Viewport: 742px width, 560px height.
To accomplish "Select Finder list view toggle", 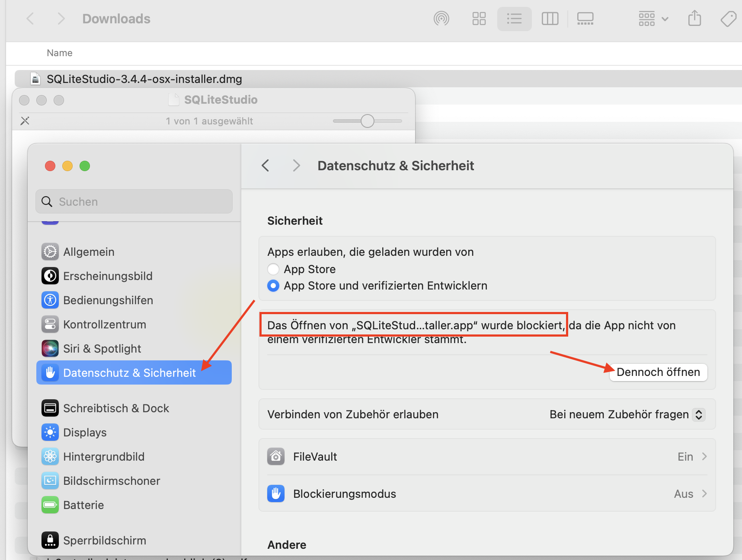I will click(514, 19).
